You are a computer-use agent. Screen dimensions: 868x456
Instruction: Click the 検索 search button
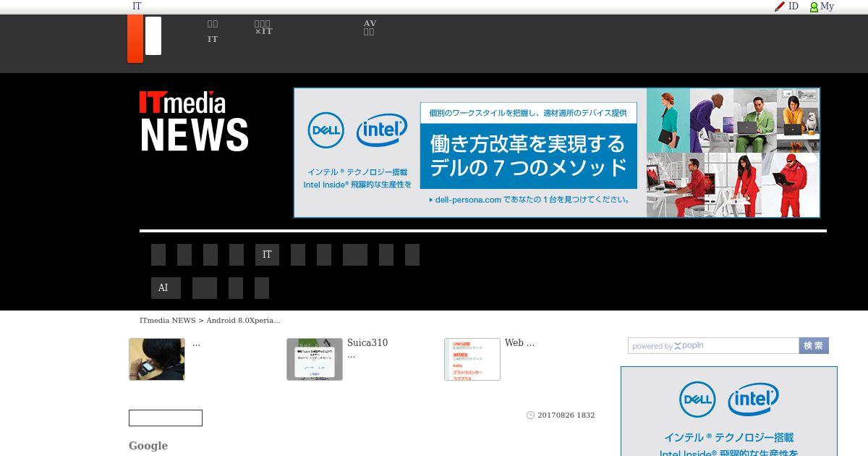pos(814,346)
